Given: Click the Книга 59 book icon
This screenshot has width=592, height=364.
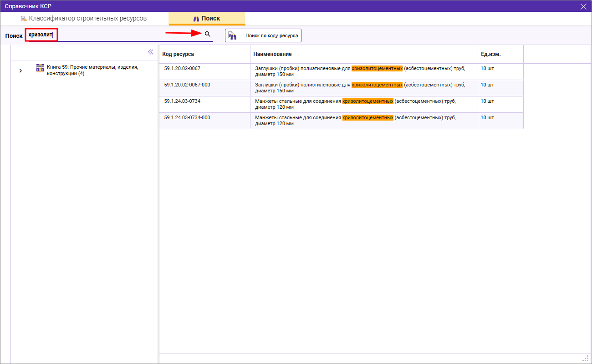Looking at the screenshot, I should click(40, 68).
